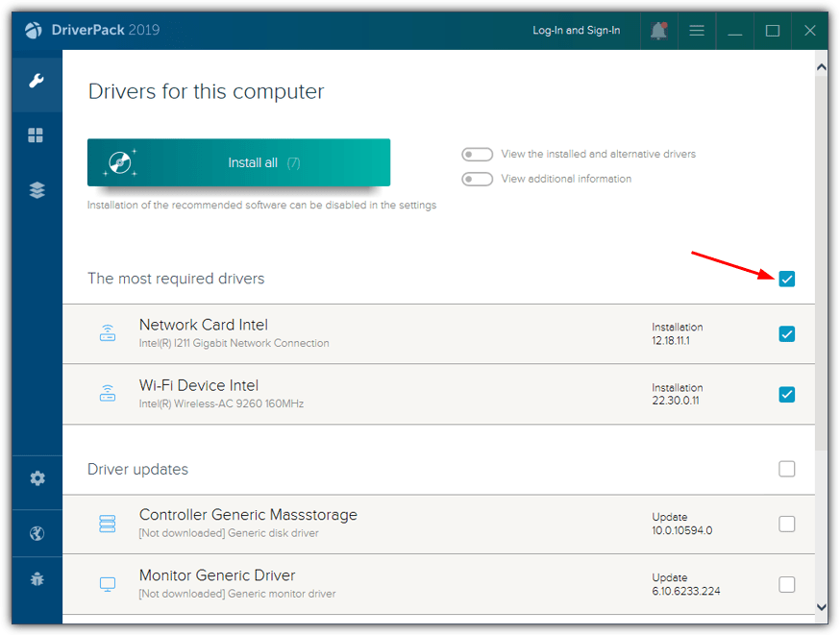The height and width of the screenshot is (635, 840).
Task: Click the recommended software settings note
Action: (x=262, y=205)
